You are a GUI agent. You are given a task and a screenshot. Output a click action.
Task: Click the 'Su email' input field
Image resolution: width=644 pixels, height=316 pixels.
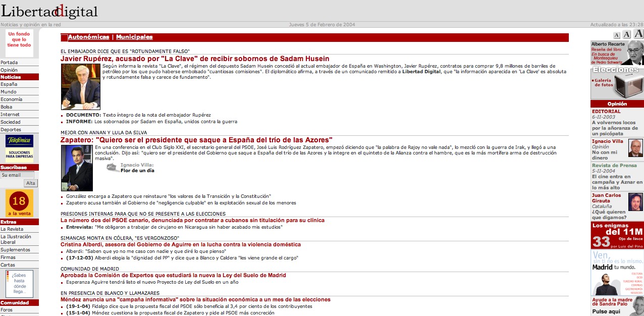(x=17, y=175)
